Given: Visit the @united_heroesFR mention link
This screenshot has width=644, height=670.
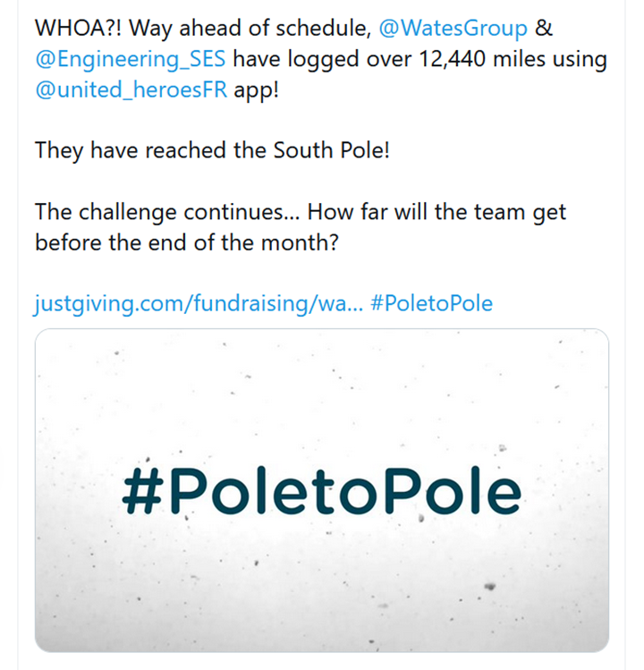Looking at the screenshot, I should [x=131, y=92].
